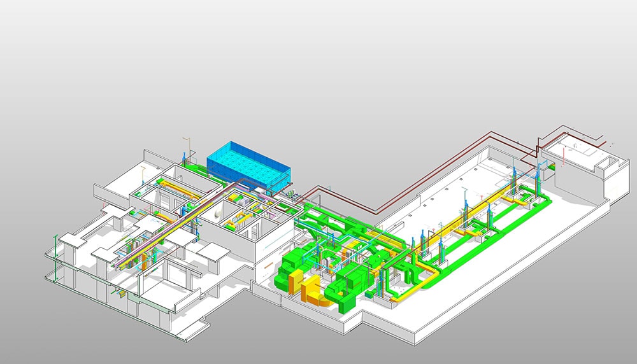Image resolution: width=637 pixels, height=364 pixels.
Task: Pick the tall yellow equipment cabinet
Action: (x=296, y=280)
